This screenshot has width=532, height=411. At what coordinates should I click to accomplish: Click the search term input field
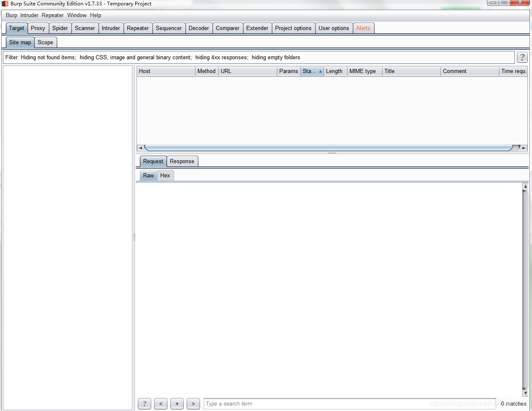(x=350, y=403)
